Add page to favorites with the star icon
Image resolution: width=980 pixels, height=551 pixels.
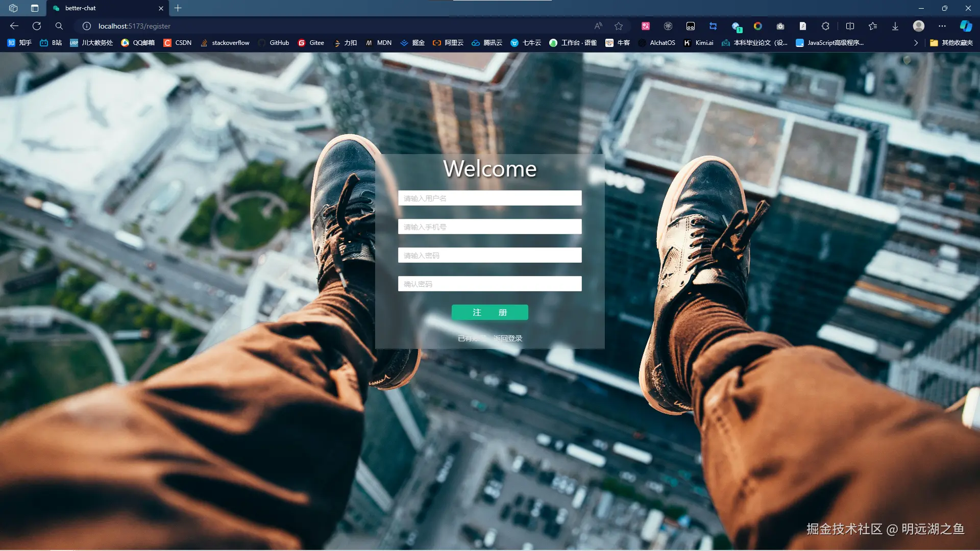(619, 26)
